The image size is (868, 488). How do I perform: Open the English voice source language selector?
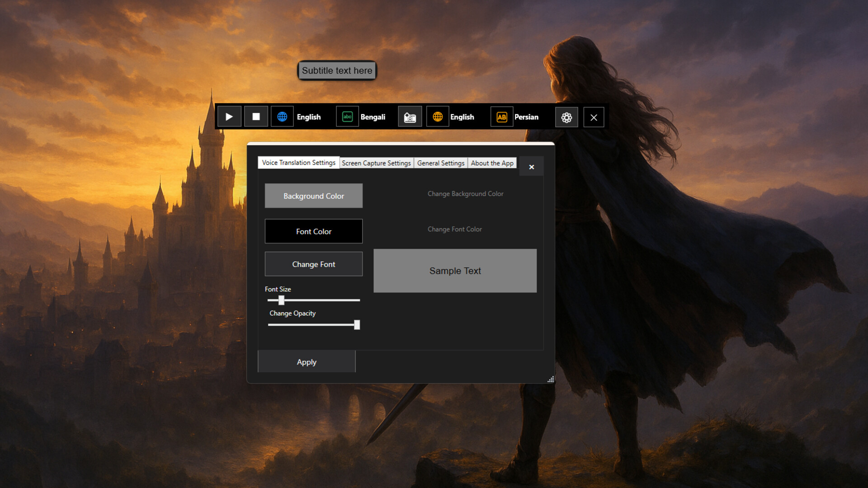[x=309, y=117]
